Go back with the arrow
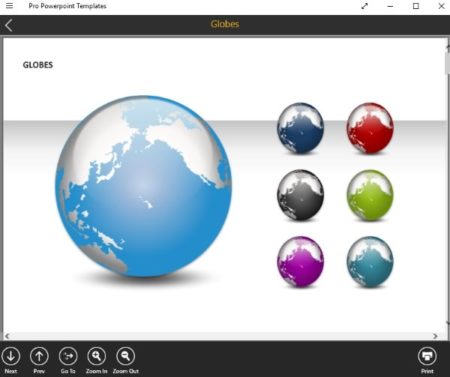450x377 pixels. [9, 25]
